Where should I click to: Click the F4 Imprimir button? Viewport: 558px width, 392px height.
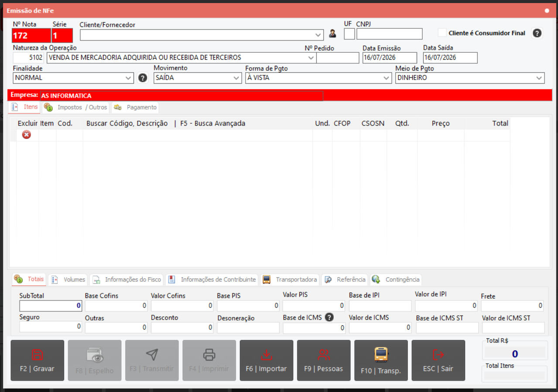click(x=209, y=361)
